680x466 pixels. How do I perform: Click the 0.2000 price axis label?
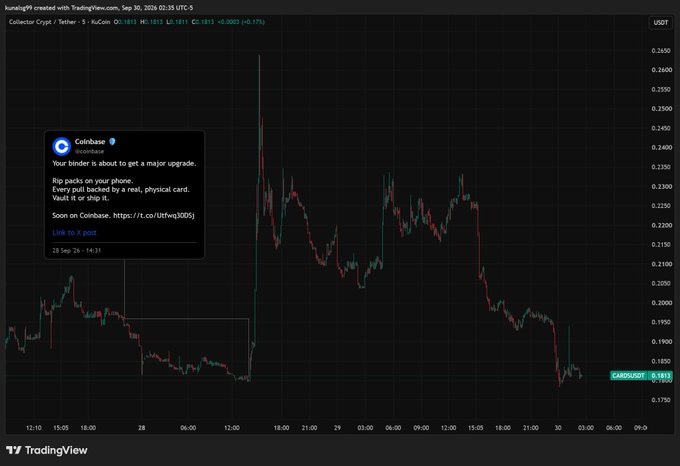[661, 303]
